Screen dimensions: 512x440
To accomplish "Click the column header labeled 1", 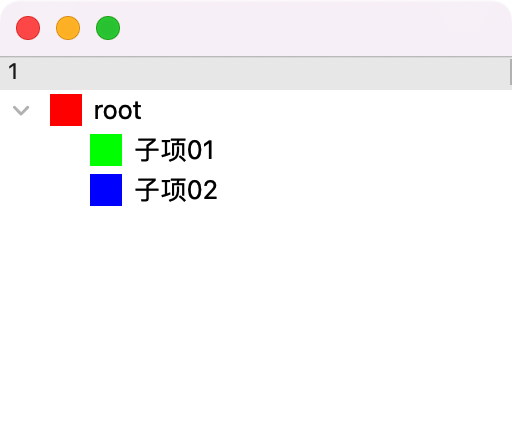I will click(x=13, y=71).
